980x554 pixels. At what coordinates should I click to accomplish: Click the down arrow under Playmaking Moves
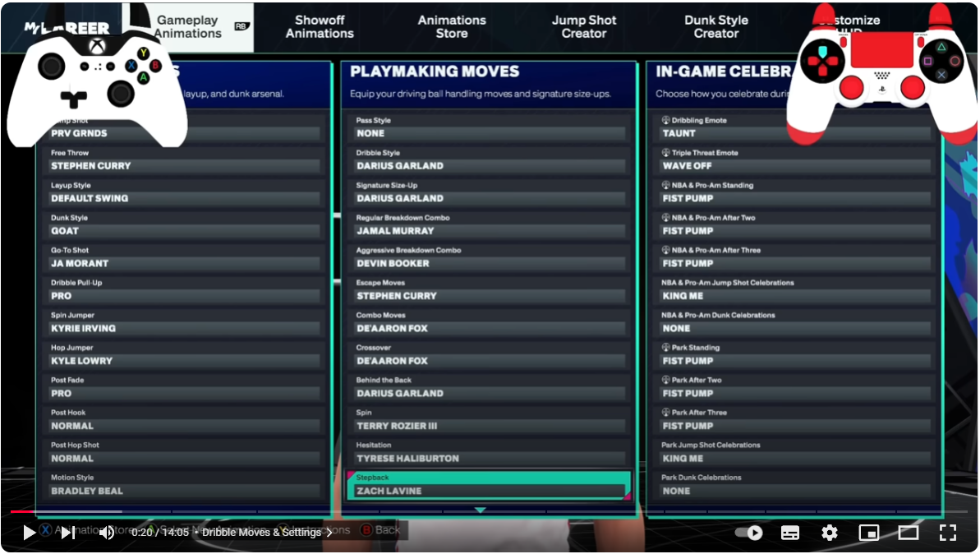click(x=480, y=510)
